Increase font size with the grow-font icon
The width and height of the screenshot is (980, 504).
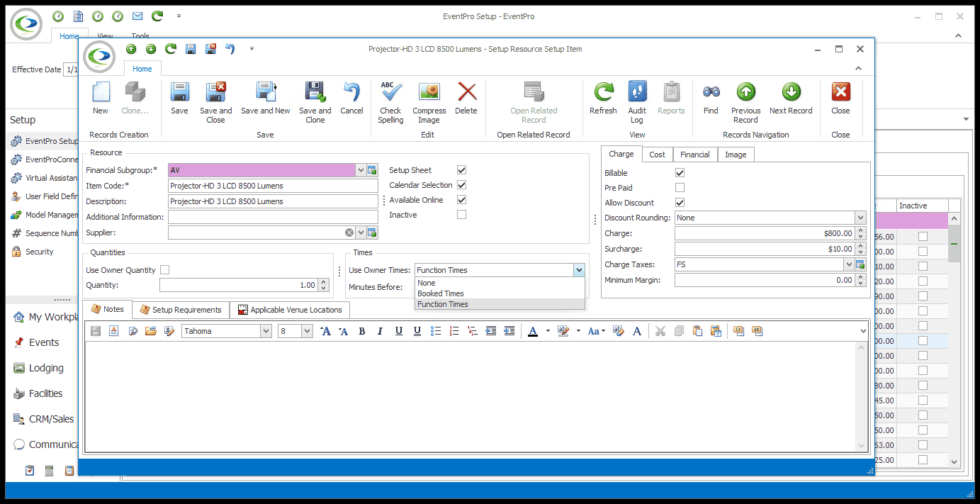(325, 331)
